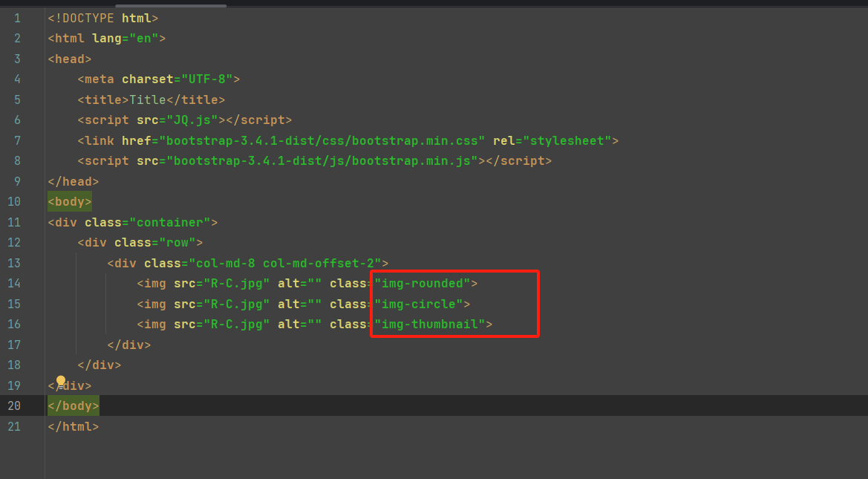Click line number 21 in gutter
The width and height of the screenshot is (868, 479).
click(x=14, y=426)
